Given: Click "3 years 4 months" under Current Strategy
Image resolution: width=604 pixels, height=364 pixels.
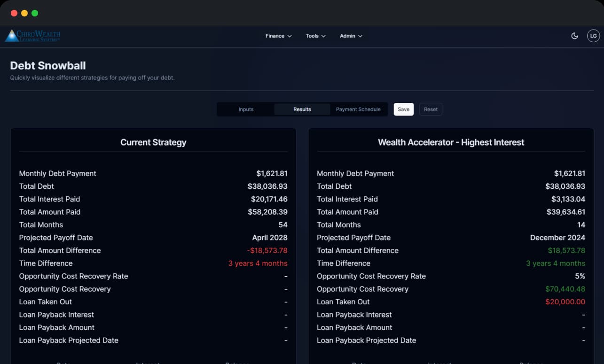Looking at the screenshot, I should tap(258, 263).
